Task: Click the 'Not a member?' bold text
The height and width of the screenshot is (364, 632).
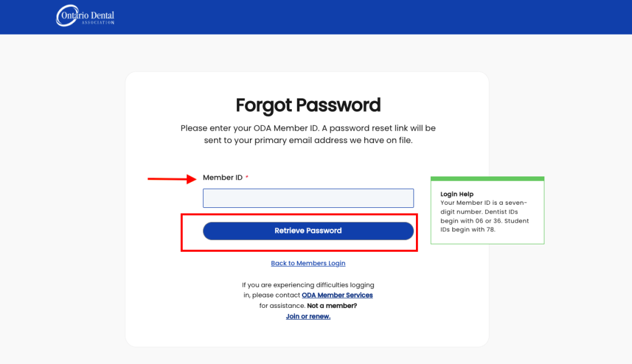Action: [332, 305]
